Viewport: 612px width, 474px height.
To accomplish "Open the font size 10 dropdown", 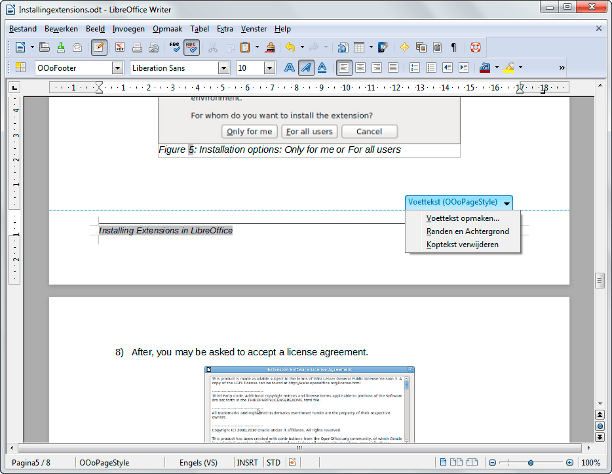I will pos(269,68).
